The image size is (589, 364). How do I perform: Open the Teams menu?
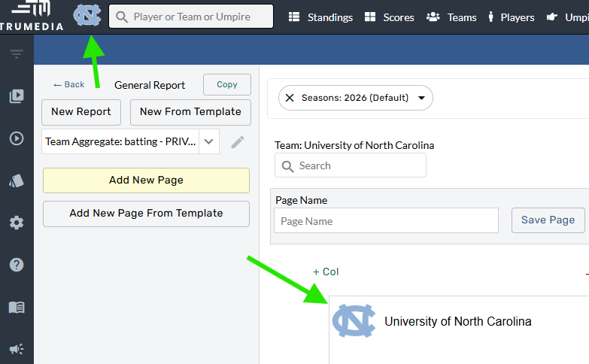452,17
